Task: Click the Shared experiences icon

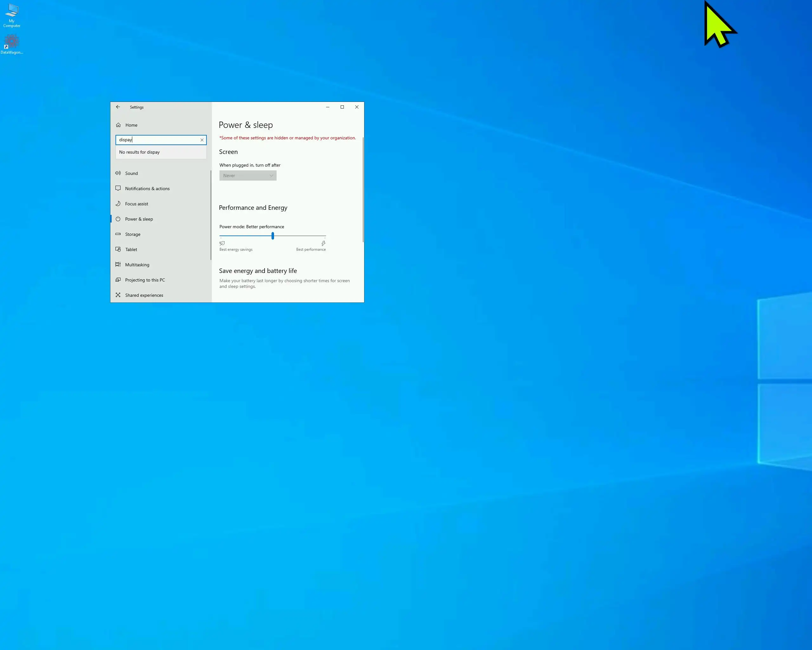Action: tap(118, 295)
